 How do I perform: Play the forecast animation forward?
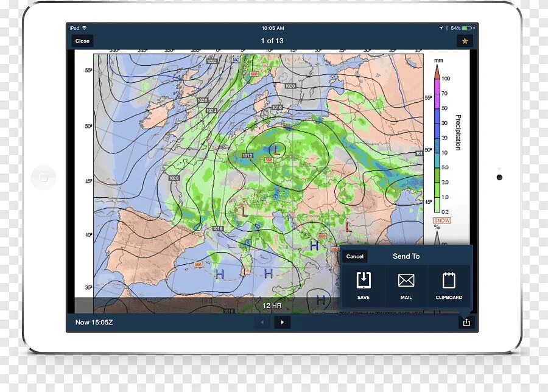tap(283, 322)
